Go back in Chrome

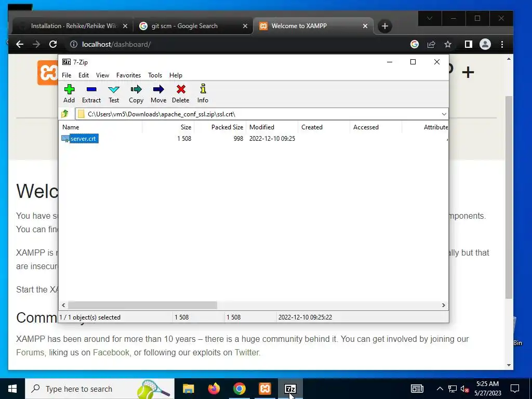pos(20,45)
